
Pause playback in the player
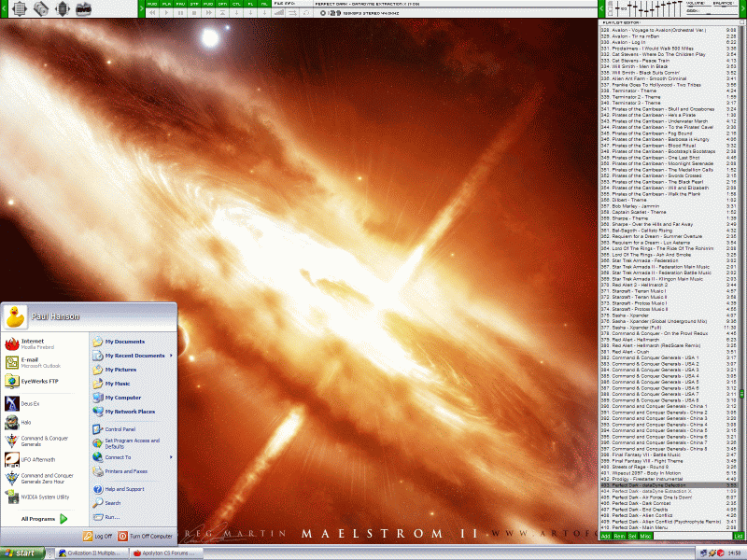click(x=180, y=13)
